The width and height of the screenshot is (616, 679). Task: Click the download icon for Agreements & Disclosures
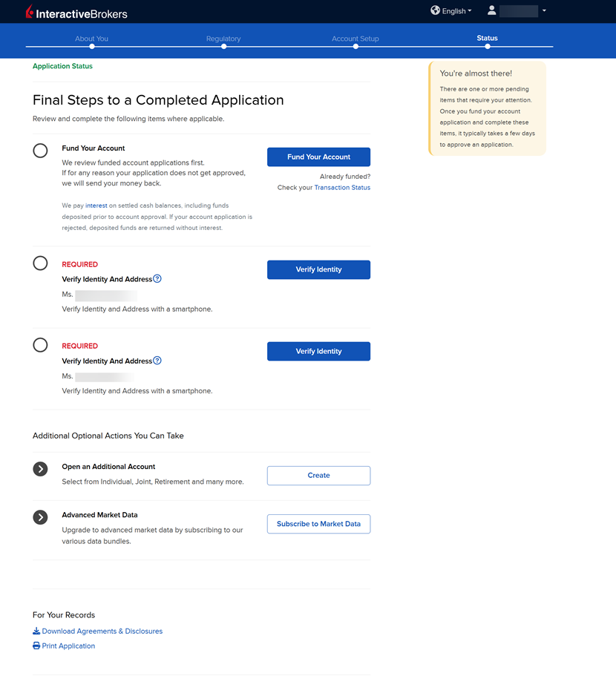(36, 632)
